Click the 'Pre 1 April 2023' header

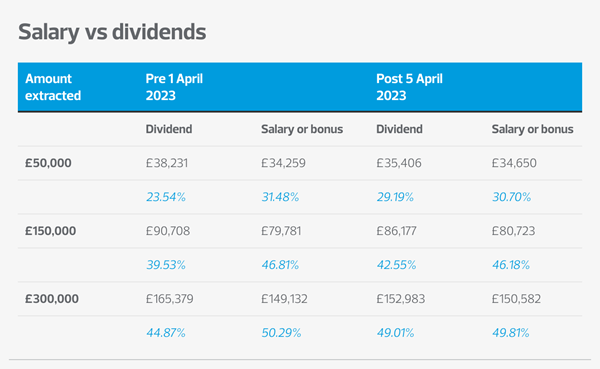click(x=174, y=87)
